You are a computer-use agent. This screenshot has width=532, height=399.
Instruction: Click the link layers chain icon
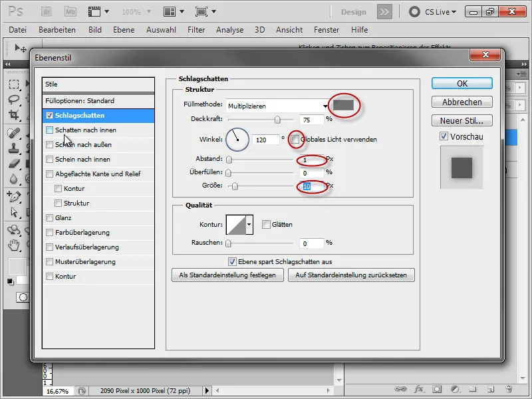pyautogui.click(x=400, y=389)
